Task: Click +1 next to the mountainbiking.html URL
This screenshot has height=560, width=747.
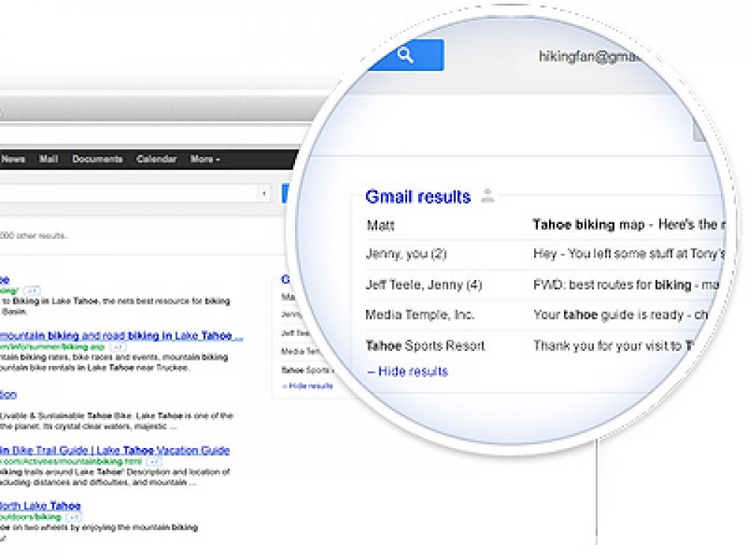Action: point(153,461)
